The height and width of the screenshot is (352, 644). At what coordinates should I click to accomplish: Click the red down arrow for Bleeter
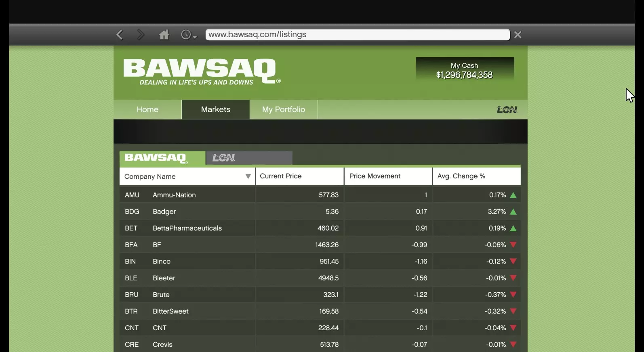coord(513,278)
